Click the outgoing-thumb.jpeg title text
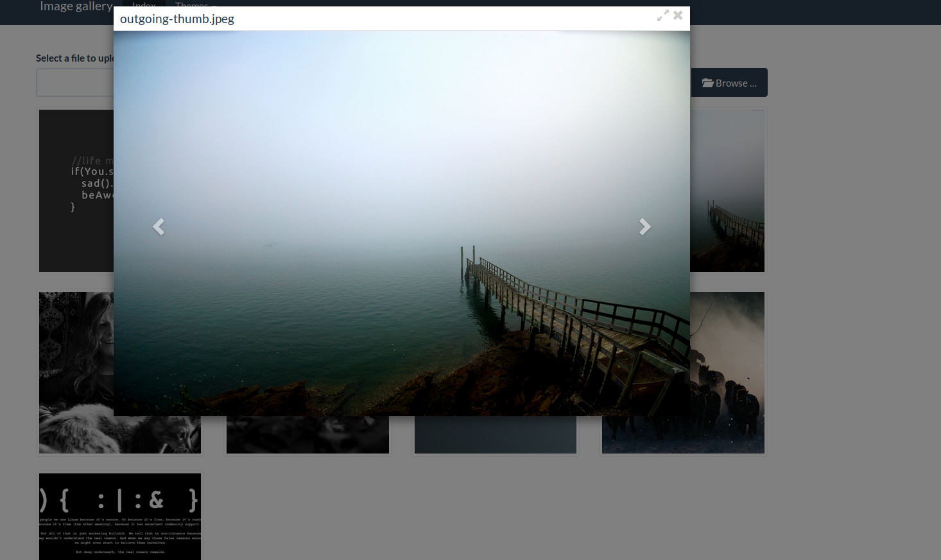Image resolution: width=941 pixels, height=560 pixels. 177,19
